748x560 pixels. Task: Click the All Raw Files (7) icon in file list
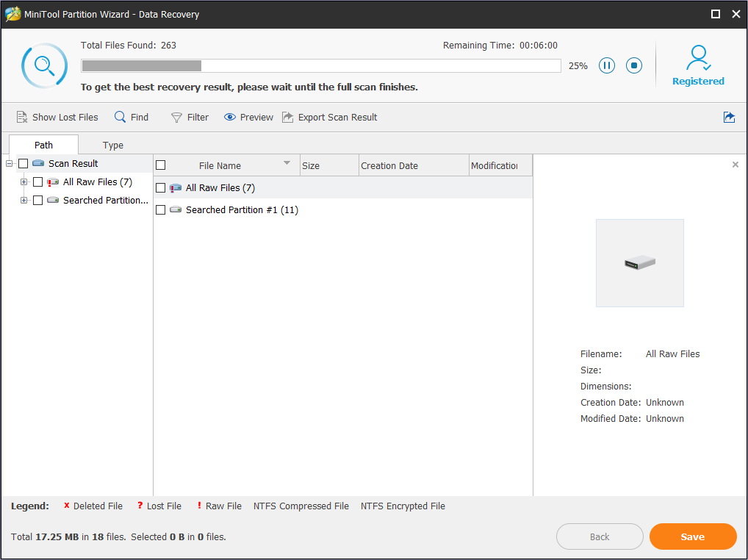[x=176, y=188]
